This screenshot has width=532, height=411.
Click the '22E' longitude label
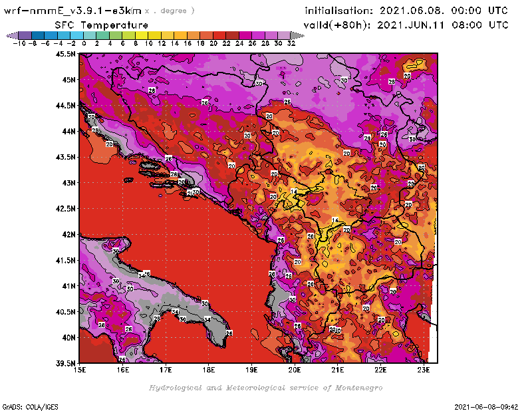click(x=380, y=370)
